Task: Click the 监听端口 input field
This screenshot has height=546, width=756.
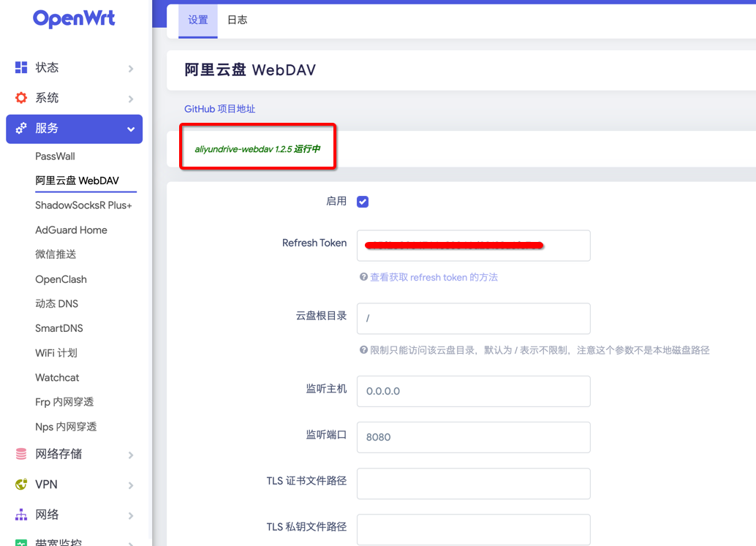Action: coord(473,437)
